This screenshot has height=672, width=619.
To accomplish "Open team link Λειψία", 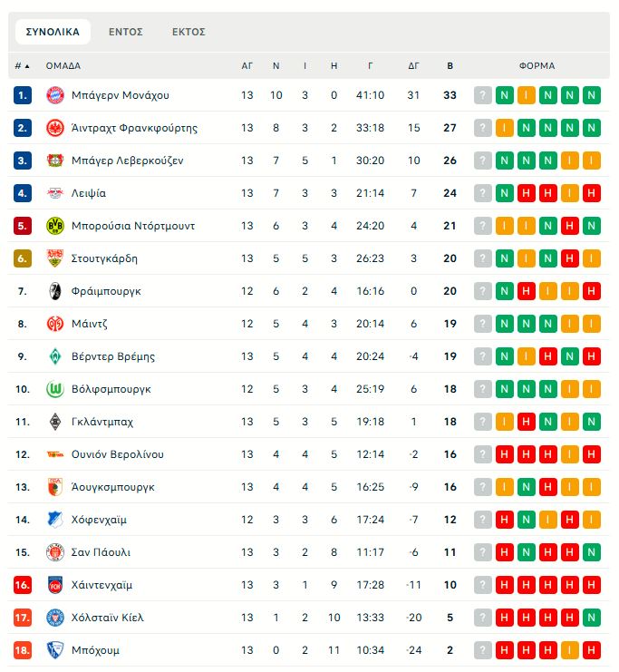I will tap(89, 193).
